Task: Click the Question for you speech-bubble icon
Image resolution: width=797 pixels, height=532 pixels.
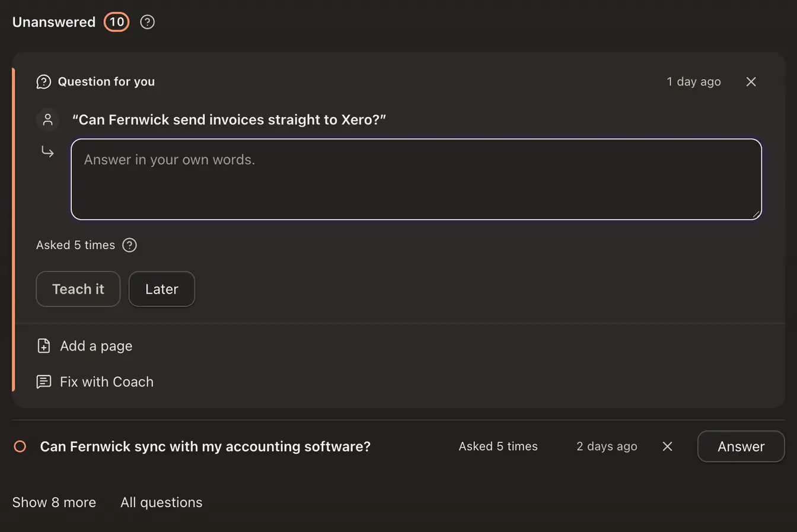Action: point(43,82)
